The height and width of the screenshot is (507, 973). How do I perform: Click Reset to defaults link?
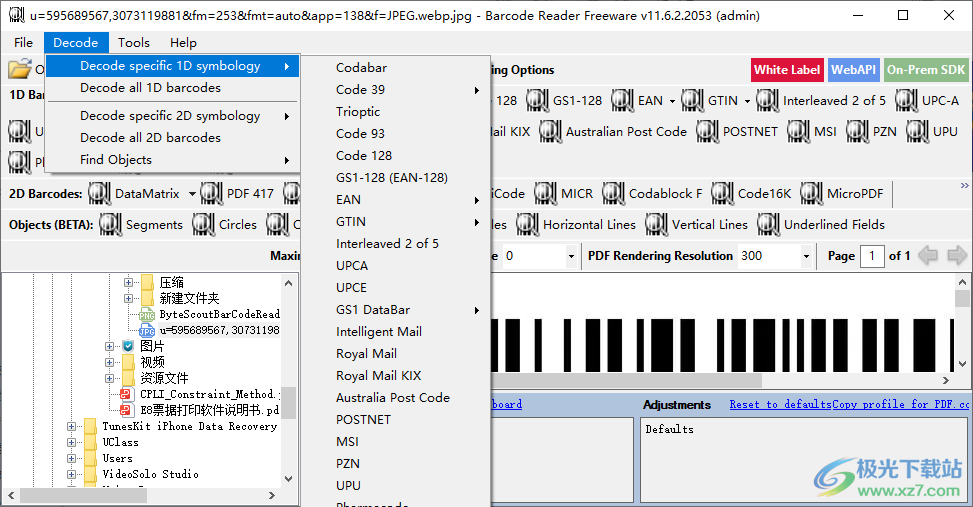coord(780,405)
